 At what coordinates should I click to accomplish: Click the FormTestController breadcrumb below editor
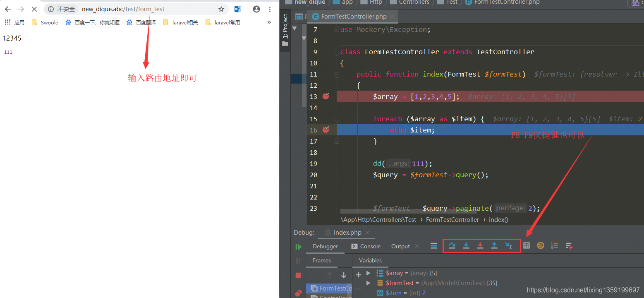[x=452, y=220]
